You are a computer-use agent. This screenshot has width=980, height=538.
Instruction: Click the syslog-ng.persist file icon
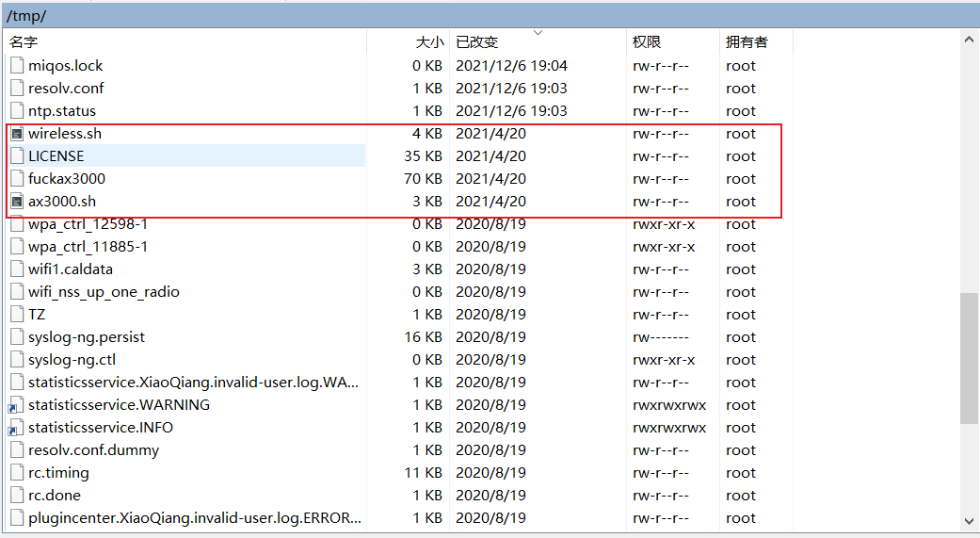pyautogui.click(x=18, y=336)
